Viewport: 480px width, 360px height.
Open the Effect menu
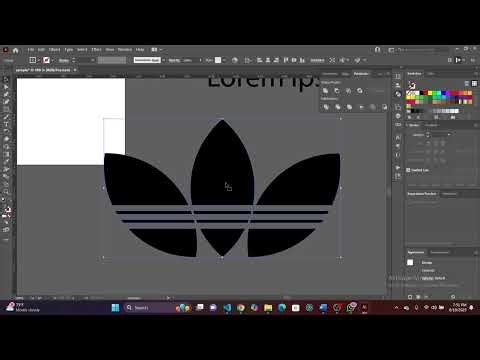[x=96, y=50]
